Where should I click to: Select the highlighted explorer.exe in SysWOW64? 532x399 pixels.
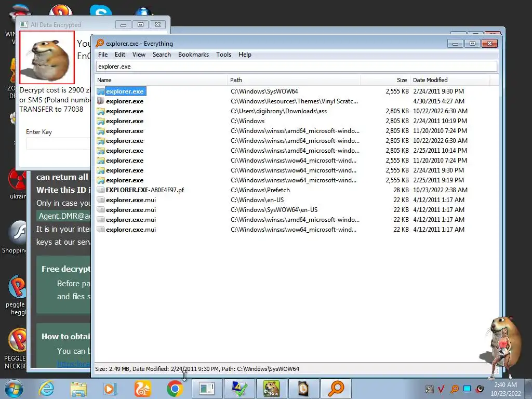[125, 91]
